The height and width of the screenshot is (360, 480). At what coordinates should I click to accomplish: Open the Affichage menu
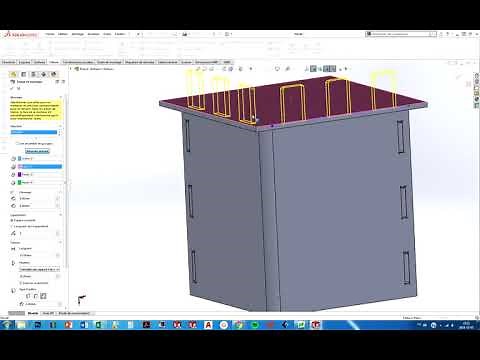pos(78,34)
